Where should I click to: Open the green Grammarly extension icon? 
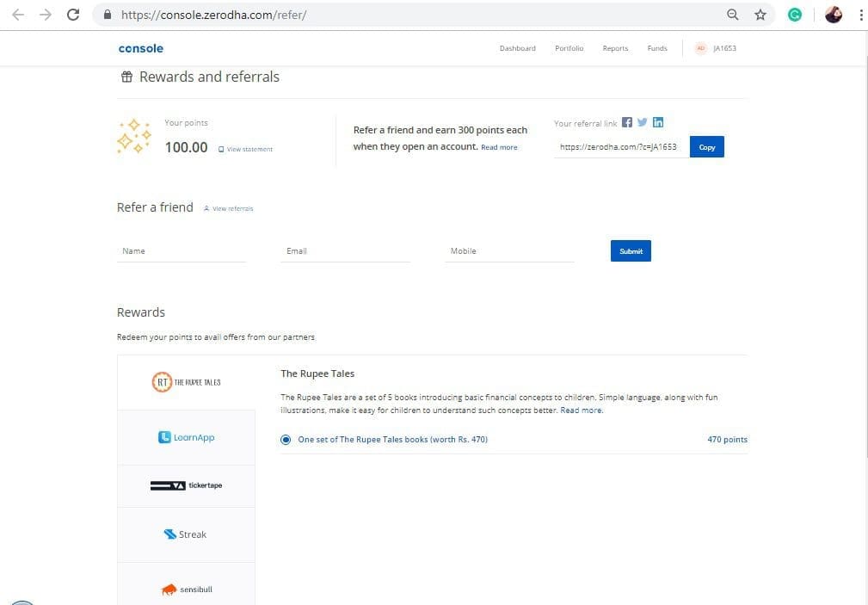click(795, 15)
